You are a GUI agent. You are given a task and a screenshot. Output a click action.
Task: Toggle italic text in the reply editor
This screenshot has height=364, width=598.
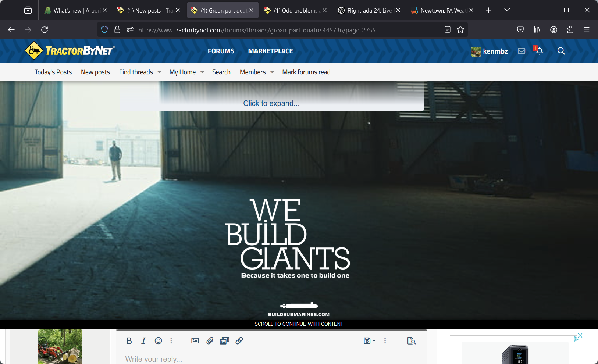tap(143, 341)
